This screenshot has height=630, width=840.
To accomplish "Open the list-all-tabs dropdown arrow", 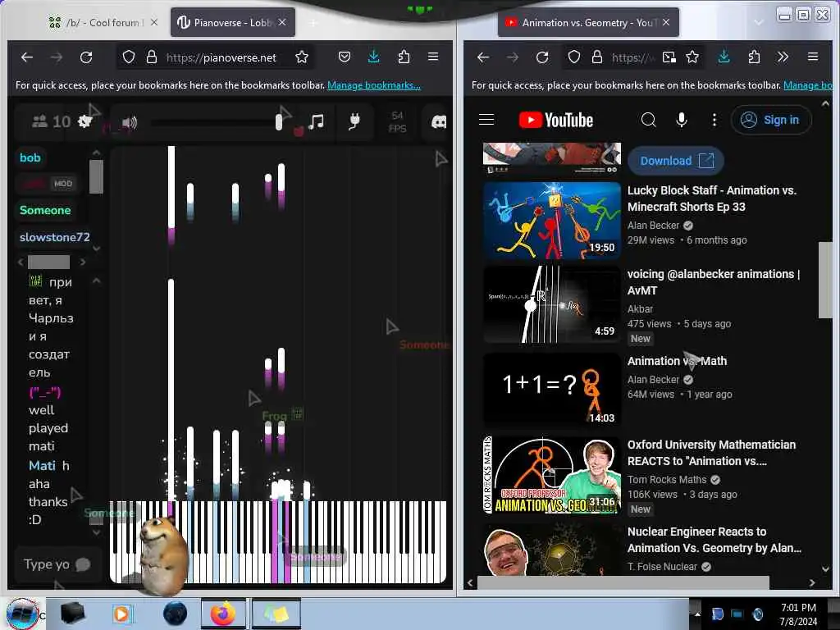I will pos(759,22).
